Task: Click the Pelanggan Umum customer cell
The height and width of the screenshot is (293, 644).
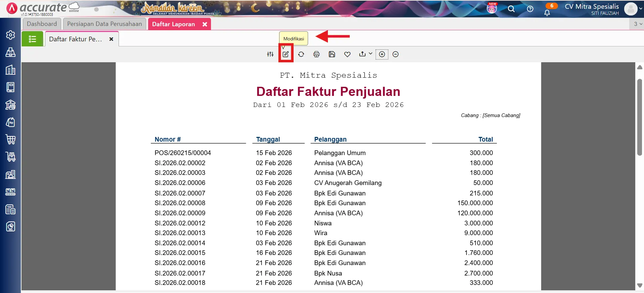Action: [x=340, y=153]
